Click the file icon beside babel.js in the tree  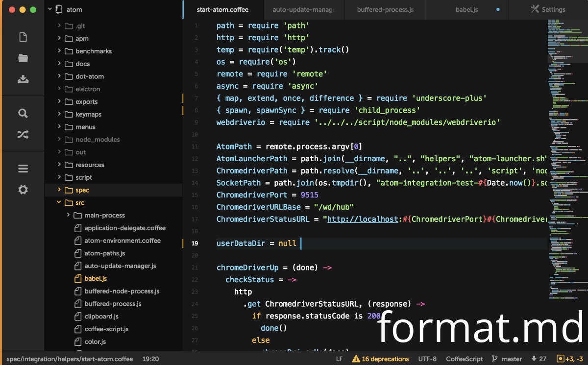(x=77, y=279)
